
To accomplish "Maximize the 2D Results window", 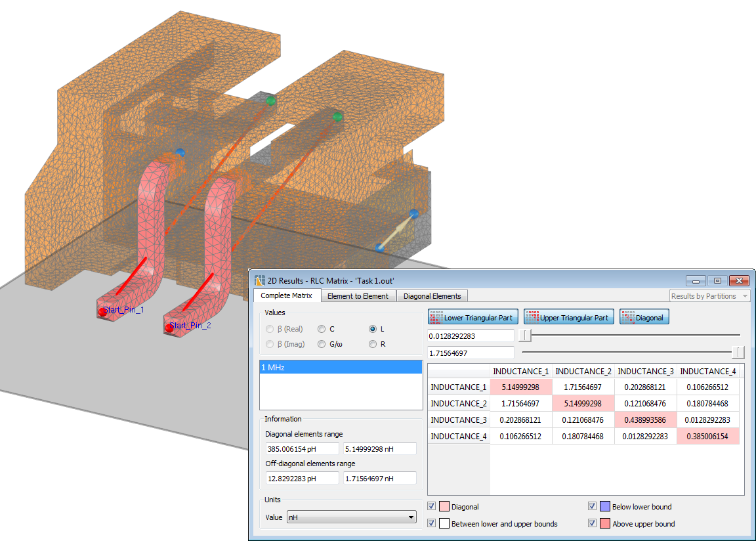I will [x=717, y=281].
